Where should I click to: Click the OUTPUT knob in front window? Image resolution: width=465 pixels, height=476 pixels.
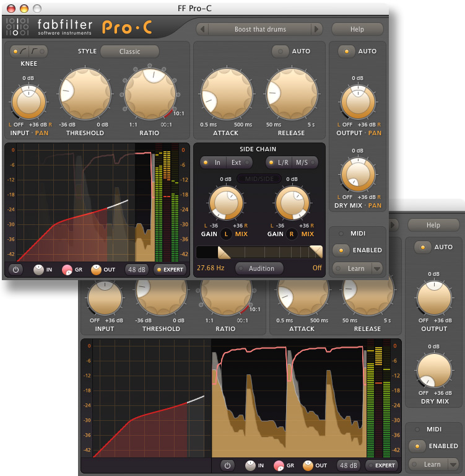[x=358, y=102]
